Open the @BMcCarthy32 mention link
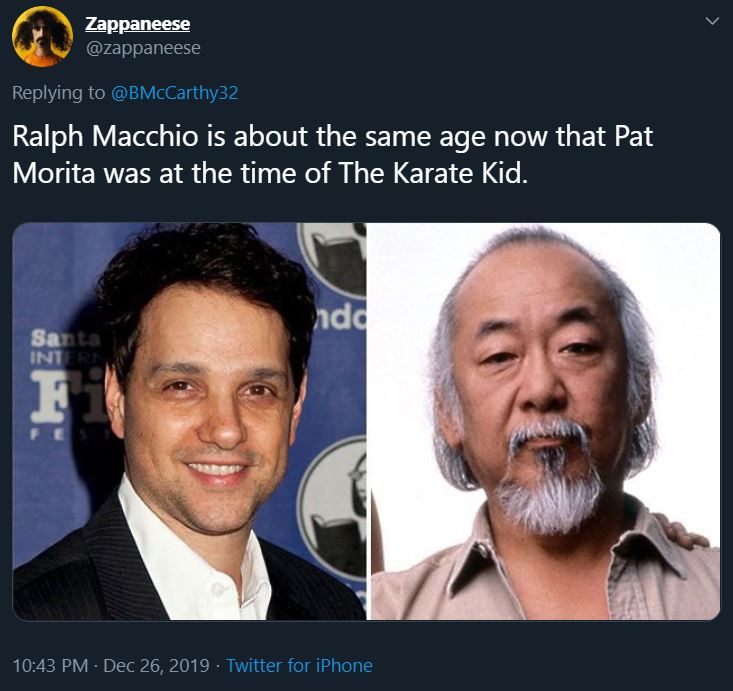 coord(174,93)
